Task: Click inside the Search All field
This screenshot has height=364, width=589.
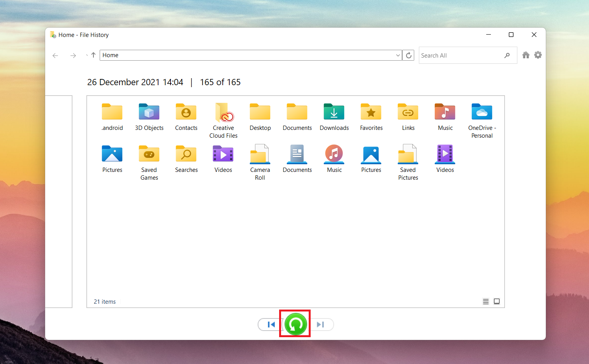Action: (x=452, y=55)
